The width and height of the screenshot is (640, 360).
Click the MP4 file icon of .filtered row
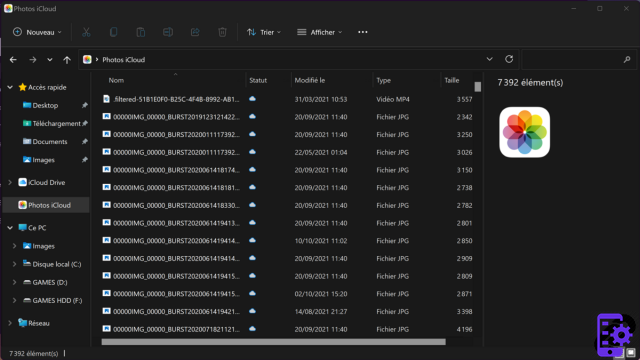[107, 99]
